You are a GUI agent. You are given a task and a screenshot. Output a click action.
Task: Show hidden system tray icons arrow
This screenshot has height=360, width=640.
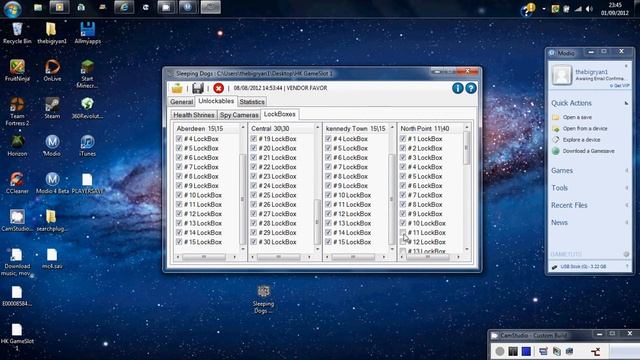(x=544, y=9)
